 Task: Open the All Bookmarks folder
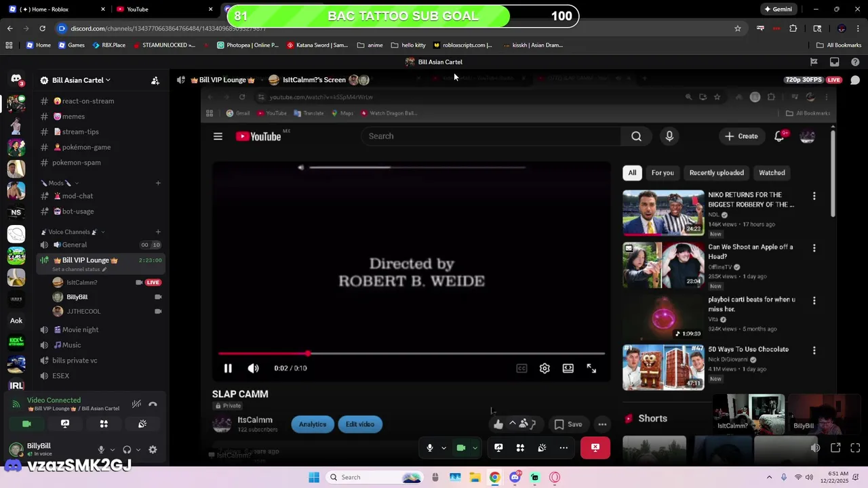[839, 45]
